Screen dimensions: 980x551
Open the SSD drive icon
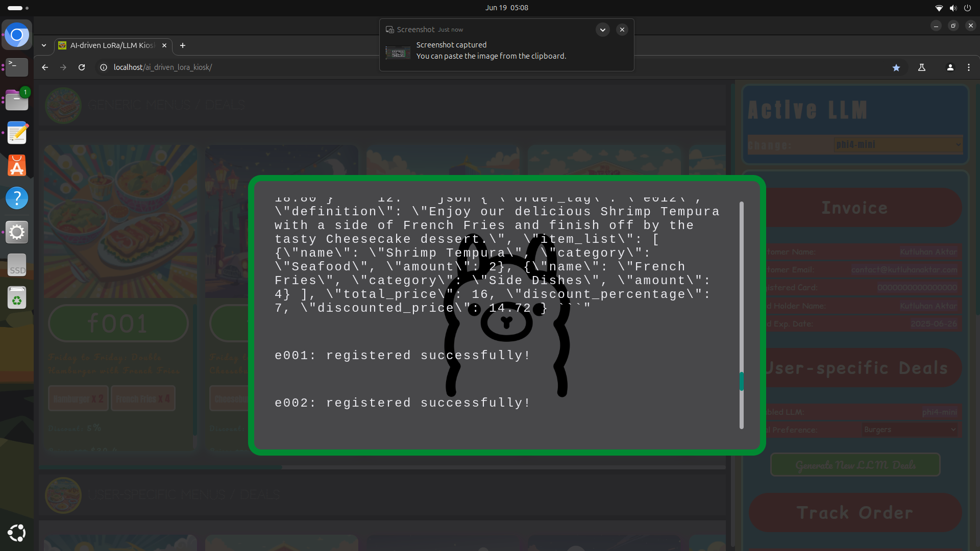(x=17, y=265)
